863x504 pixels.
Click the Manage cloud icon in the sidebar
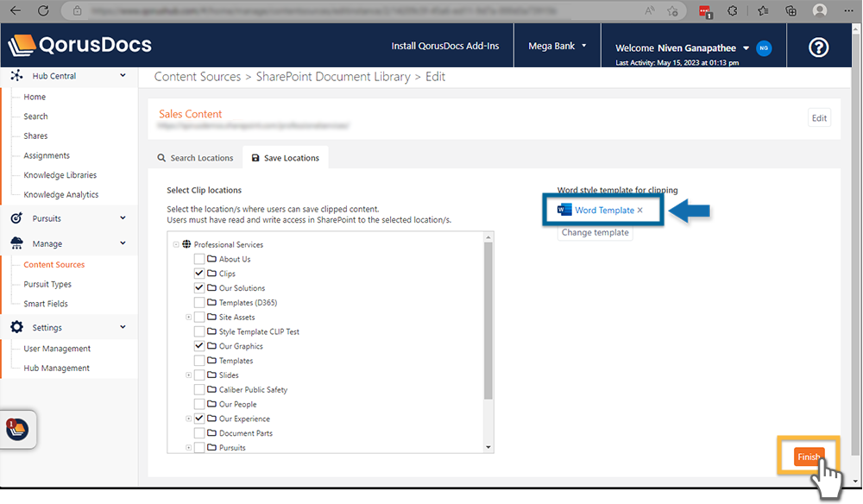[16, 243]
